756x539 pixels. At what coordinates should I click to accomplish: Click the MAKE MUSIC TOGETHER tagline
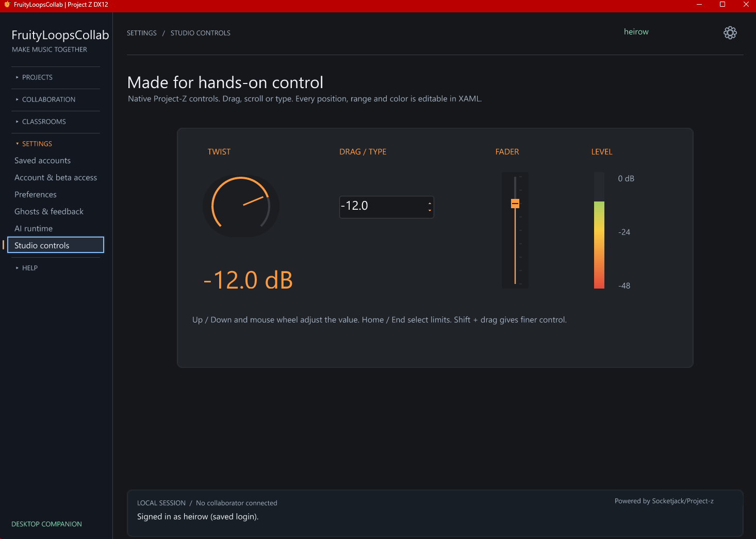[x=50, y=49]
